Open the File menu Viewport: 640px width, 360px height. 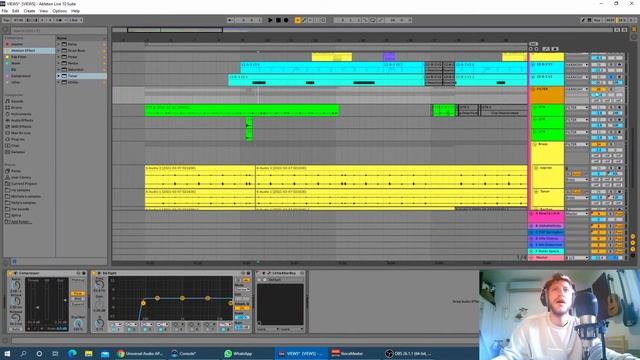point(4,11)
